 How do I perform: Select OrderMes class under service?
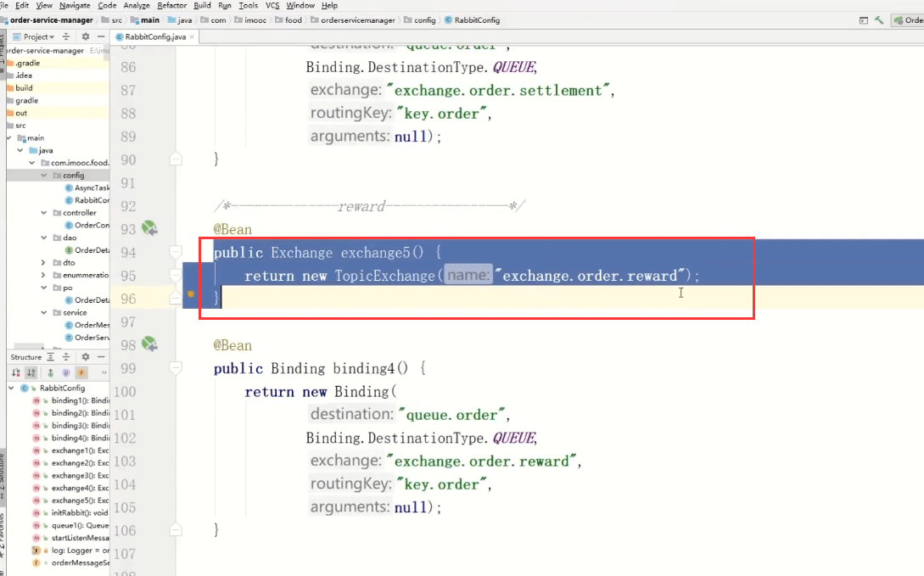pyautogui.click(x=87, y=325)
